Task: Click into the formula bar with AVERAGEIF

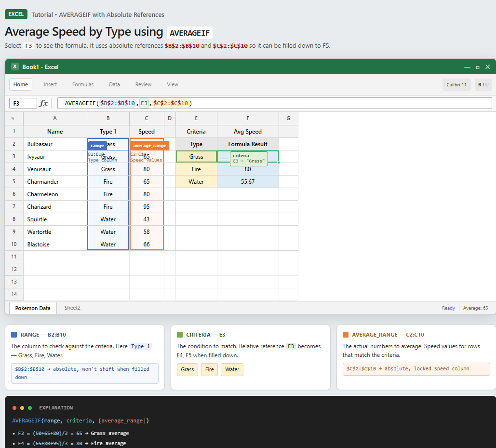Action: (275, 103)
